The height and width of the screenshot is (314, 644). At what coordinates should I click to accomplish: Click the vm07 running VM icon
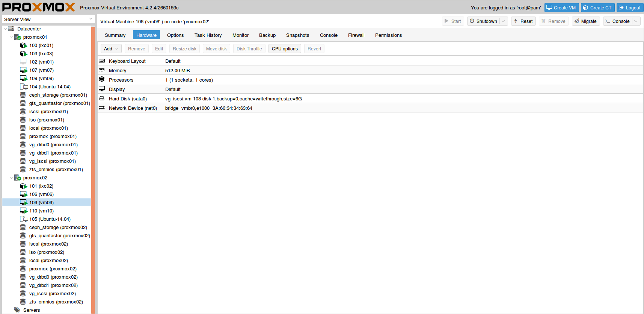23,70
